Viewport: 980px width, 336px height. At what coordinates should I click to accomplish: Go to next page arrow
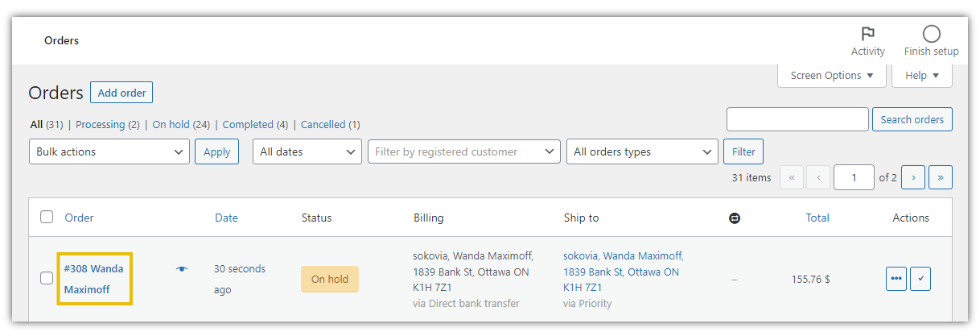tap(913, 177)
